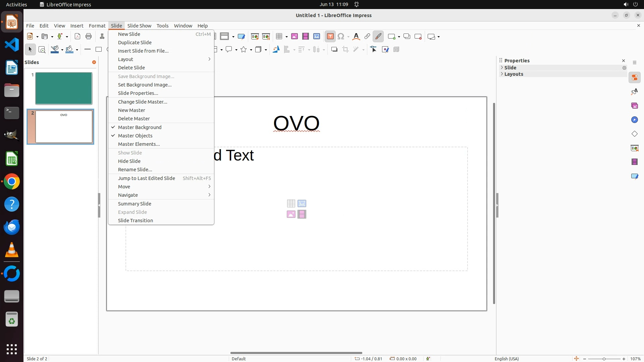The image size is (644, 362).
Task: Open the Fontwork text icon
Action: [356, 37]
